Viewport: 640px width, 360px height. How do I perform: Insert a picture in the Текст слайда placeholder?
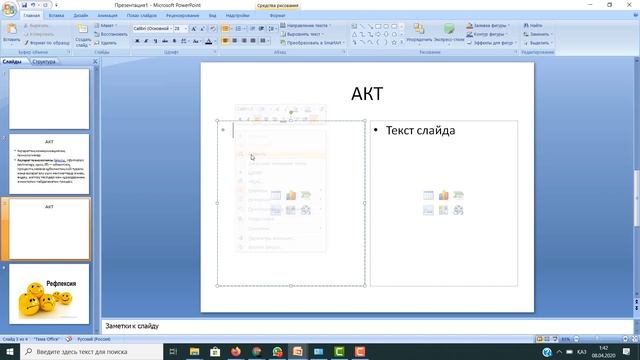click(x=428, y=210)
